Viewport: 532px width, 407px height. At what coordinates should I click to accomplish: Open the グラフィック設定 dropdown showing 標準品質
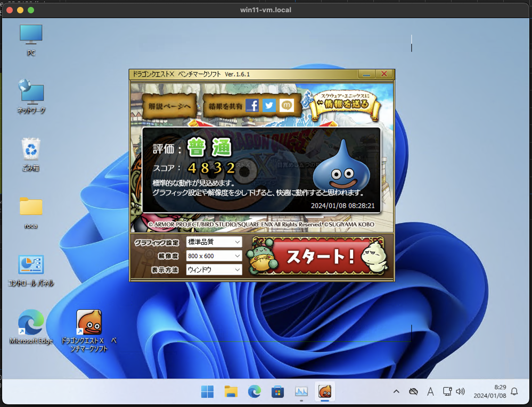click(214, 242)
